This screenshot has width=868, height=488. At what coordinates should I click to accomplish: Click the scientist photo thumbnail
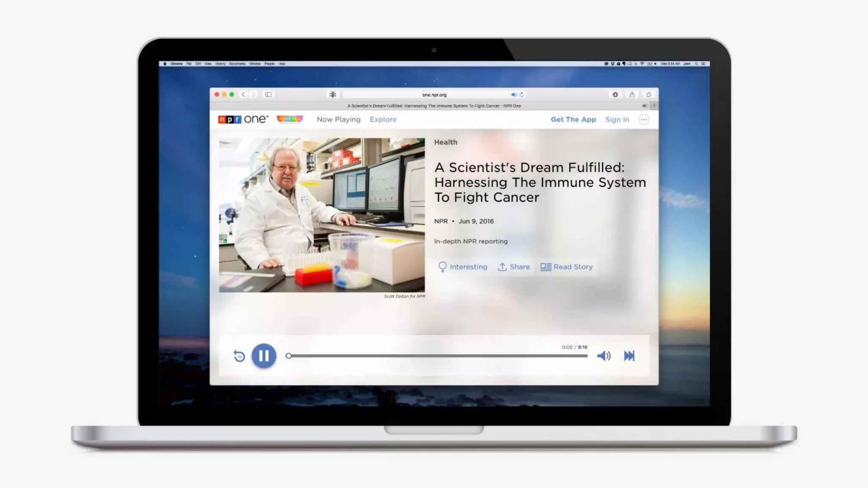tap(322, 215)
